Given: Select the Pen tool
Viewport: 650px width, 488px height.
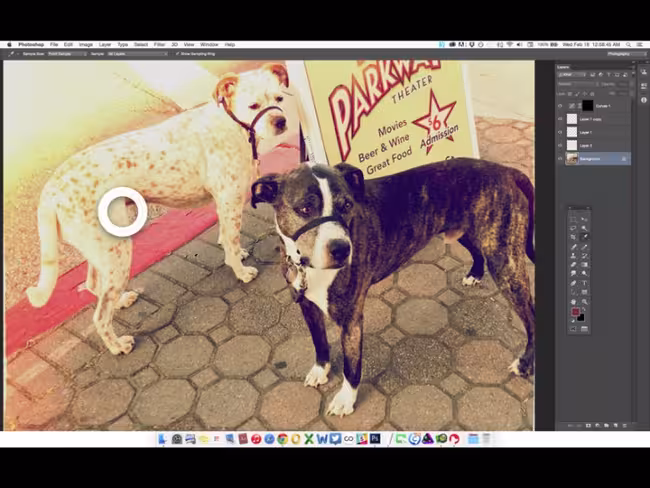Looking at the screenshot, I should pos(573,283).
